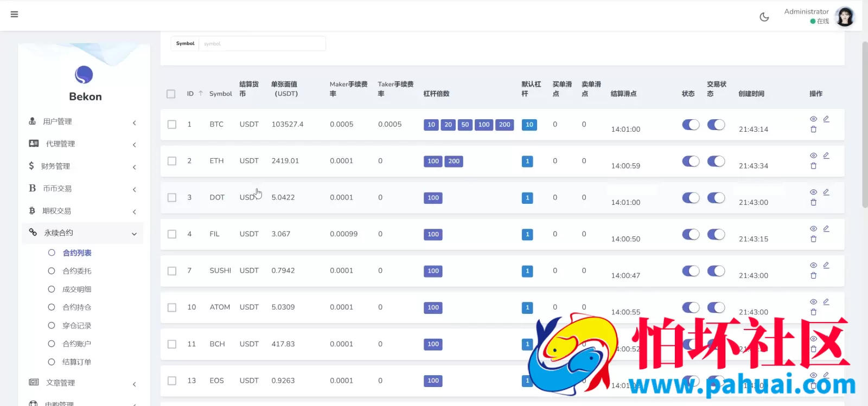The image size is (868, 406).
Task: Delete the ETH contract row
Action: [x=813, y=166]
